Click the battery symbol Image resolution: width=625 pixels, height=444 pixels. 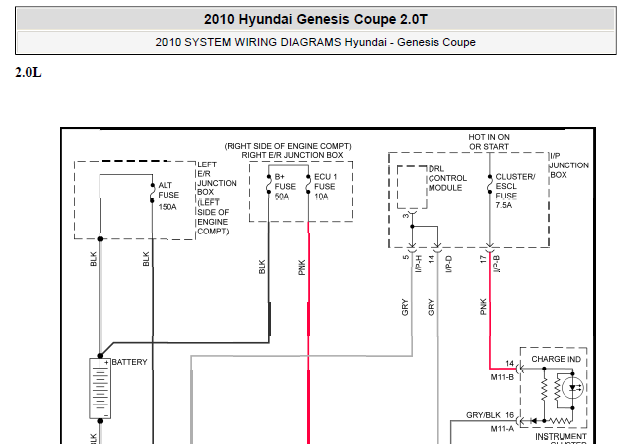point(100,388)
